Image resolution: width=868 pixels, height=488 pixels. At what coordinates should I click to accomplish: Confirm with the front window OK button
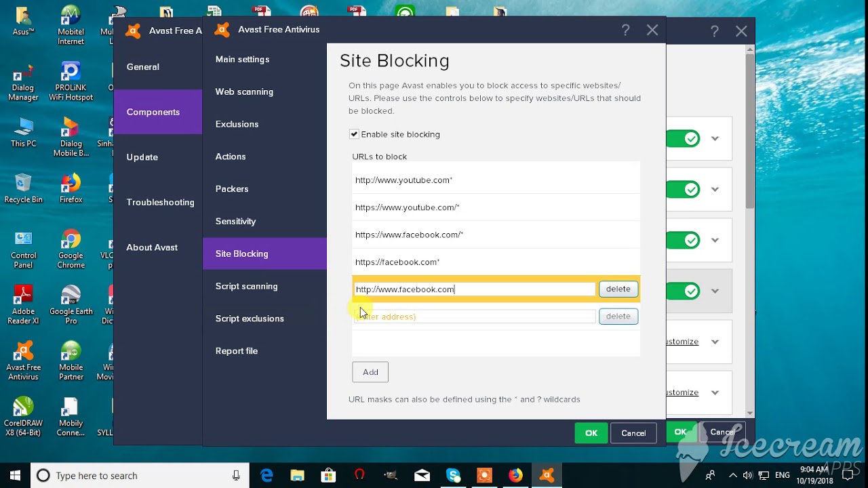(591, 433)
